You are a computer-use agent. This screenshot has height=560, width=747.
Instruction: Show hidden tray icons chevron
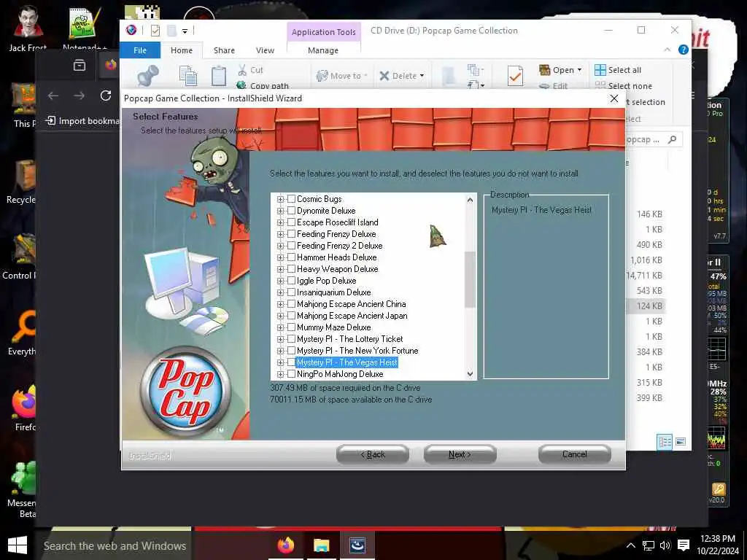pyautogui.click(x=631, y=545)
